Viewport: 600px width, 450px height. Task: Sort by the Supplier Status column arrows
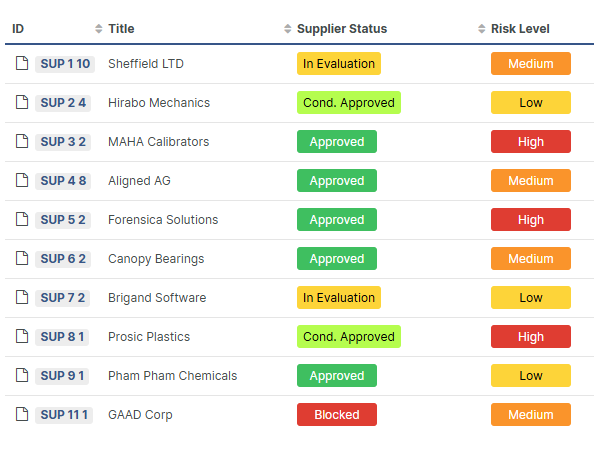click(x=482, y=29)
